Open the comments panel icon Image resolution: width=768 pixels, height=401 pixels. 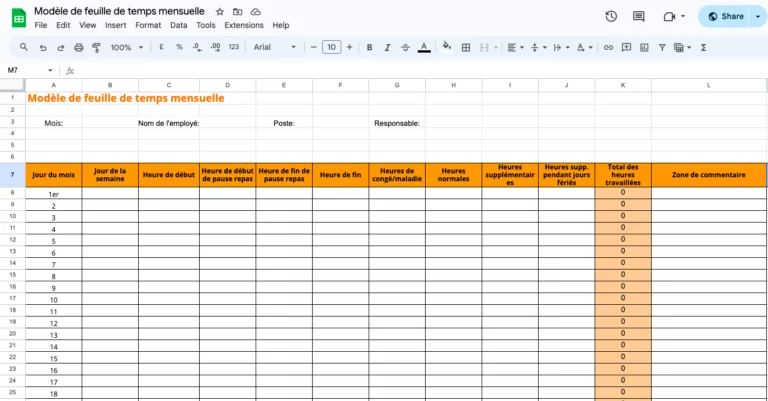[x=639, y=16]
